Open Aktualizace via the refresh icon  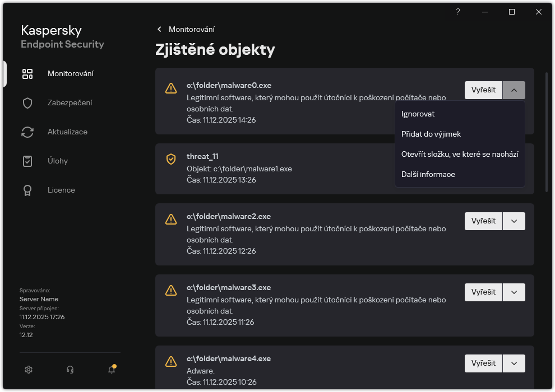[27, 132]
